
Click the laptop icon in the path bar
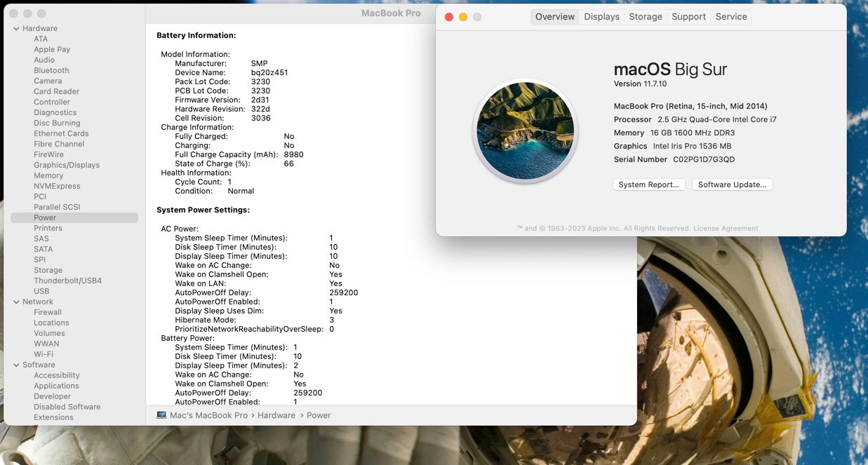[x=161, y=415]
